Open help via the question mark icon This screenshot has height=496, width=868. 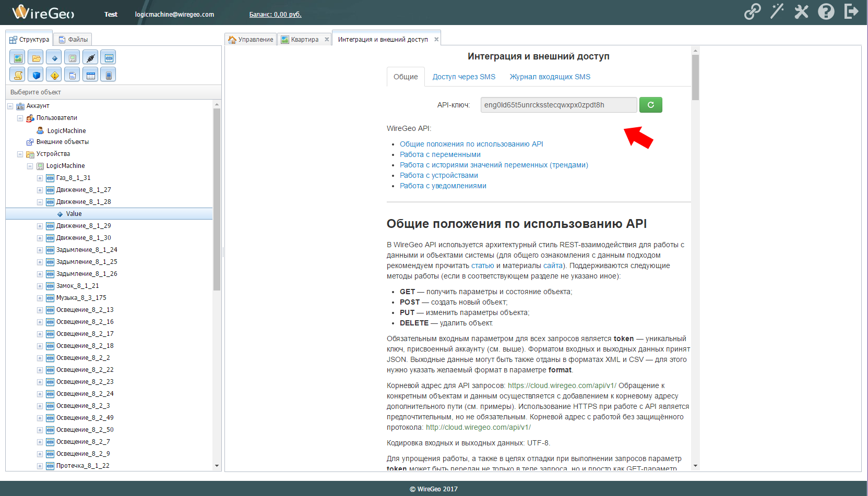click(x=826, y=11)
